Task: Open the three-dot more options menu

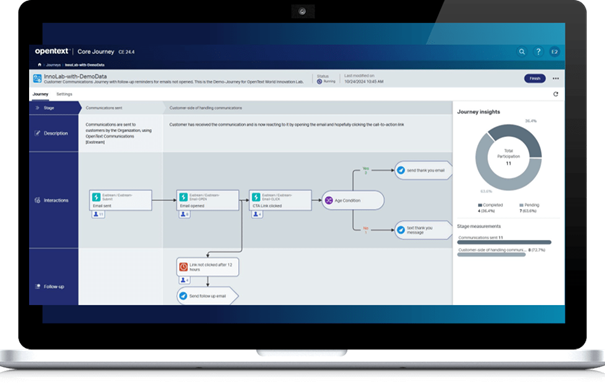Action: click(556, 78)
